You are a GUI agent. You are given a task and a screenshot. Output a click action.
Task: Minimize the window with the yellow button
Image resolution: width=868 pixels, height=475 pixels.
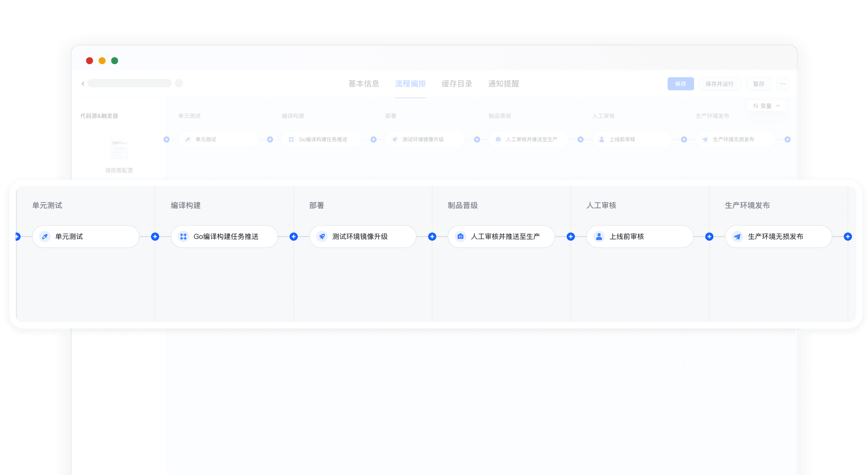102,61
